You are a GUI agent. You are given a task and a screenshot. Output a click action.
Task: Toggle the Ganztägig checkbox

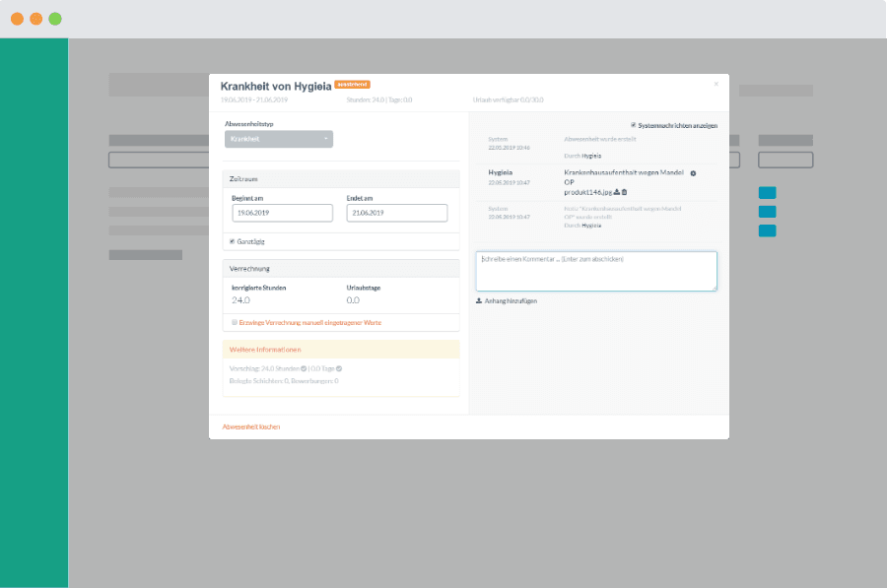pyautogui.click(x=233, y=241)
